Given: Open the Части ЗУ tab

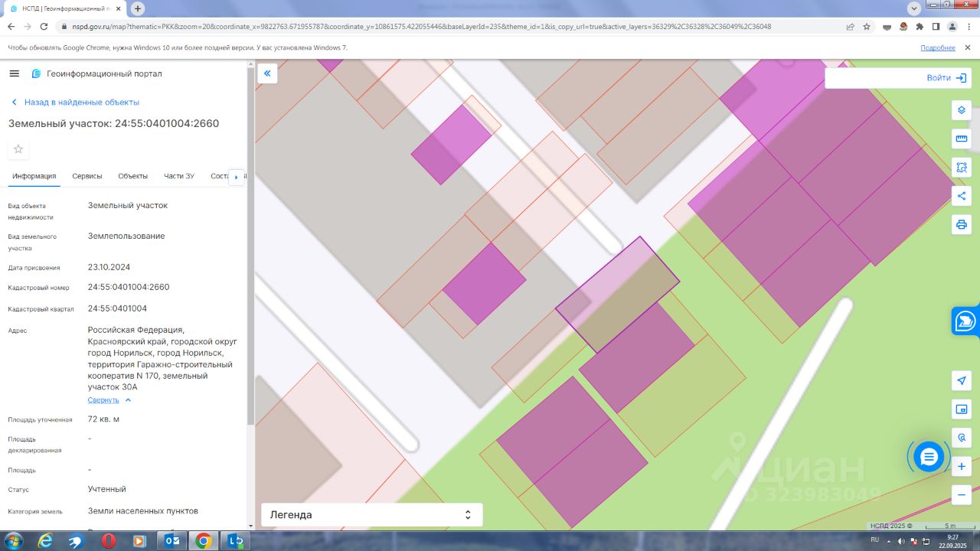Looking at the screenshot, I should point(178,176).
